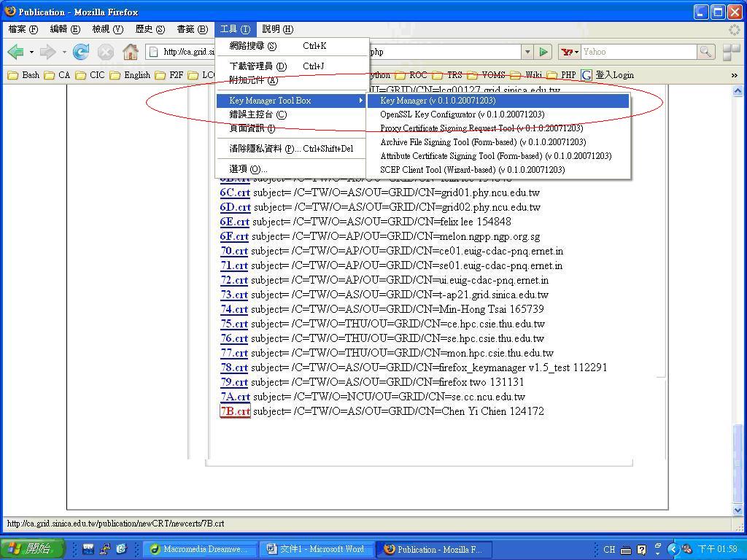Open the Wiki bookmarks folder

pyautogui.click(x=527, y=75)
